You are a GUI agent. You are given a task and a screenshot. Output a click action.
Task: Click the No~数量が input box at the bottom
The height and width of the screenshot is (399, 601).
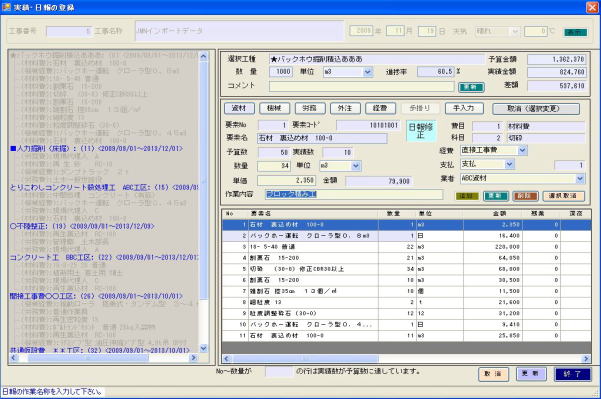pos(279,372)
